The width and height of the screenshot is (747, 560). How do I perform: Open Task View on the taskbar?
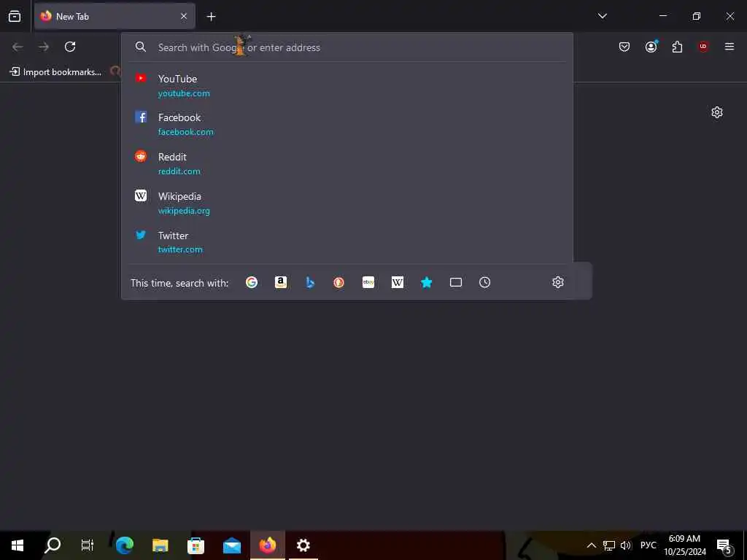click(x=88, y=545)
